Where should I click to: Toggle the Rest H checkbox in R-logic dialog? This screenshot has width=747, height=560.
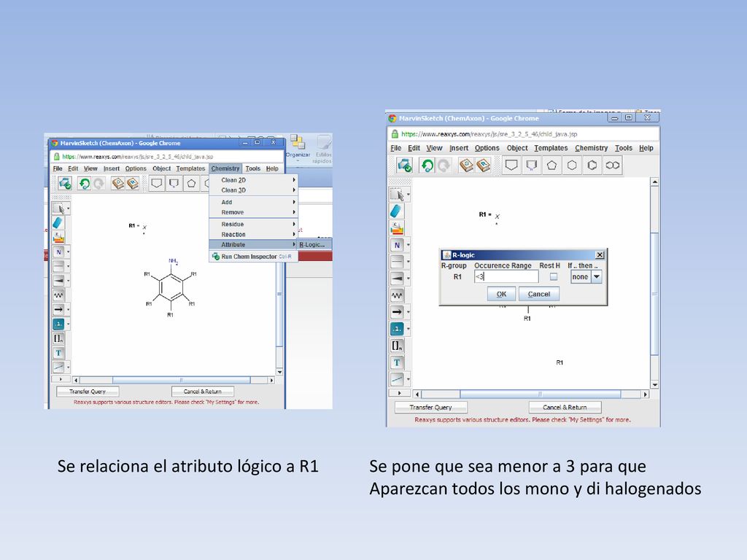554,276
